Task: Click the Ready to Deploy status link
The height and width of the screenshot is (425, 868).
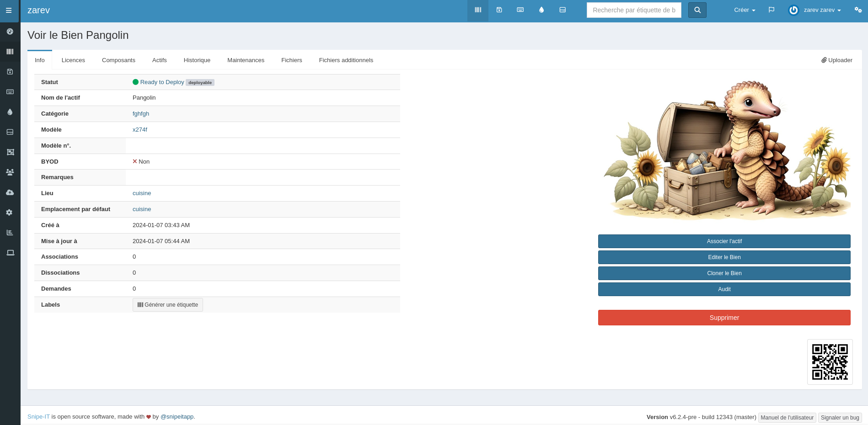Action: tap(162, 82)
